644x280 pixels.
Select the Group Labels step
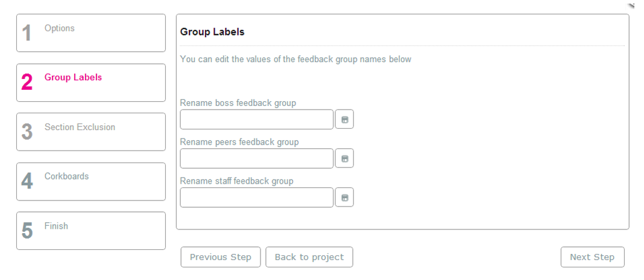(x=91, y=82)
